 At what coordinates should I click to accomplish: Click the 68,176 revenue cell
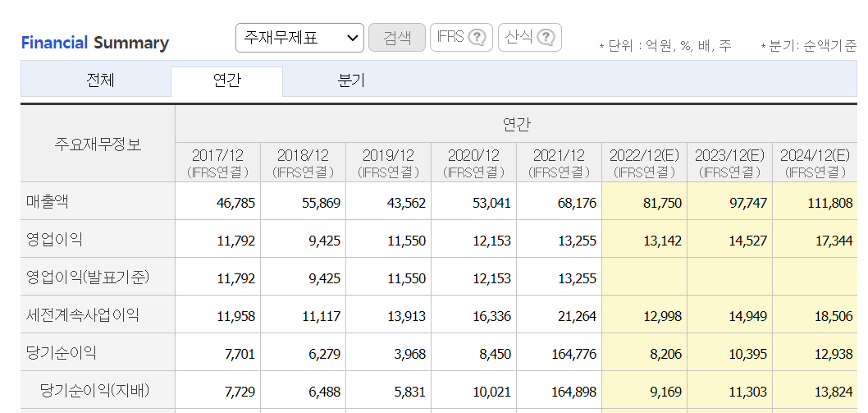(559, 202)
